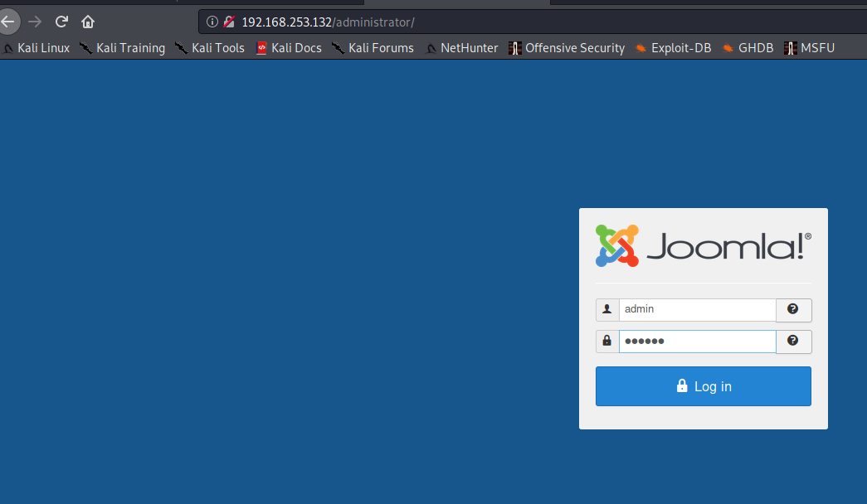
Task: Click the insecure connection padlock icon
Action: point(229,22)
